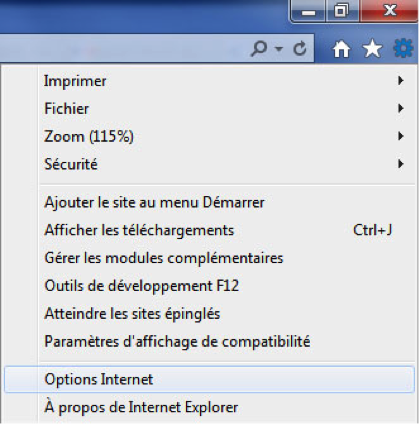This screenshot has width=419, height=424.
Task: Open the search dropdown arrow beside magnifier
Action: (x=279, y=49)
